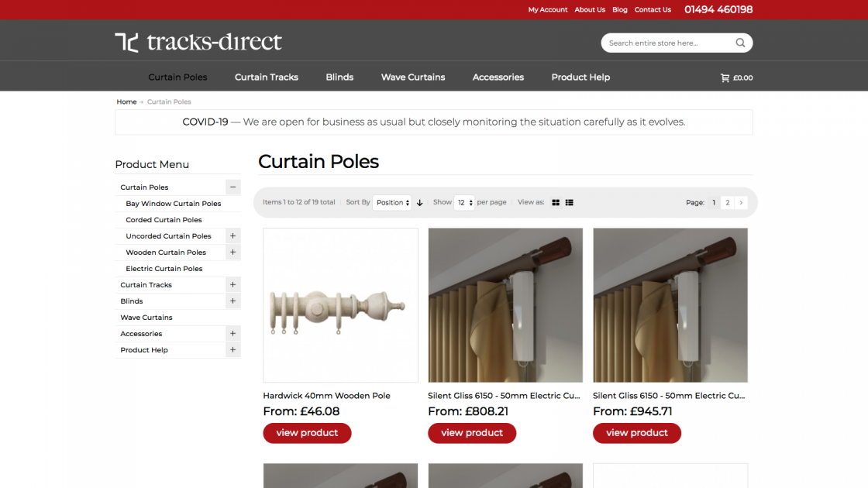This screenshot has height=488, width=868.
Task: Select Wave Curtains navigation item
Action: pos(413,77)
